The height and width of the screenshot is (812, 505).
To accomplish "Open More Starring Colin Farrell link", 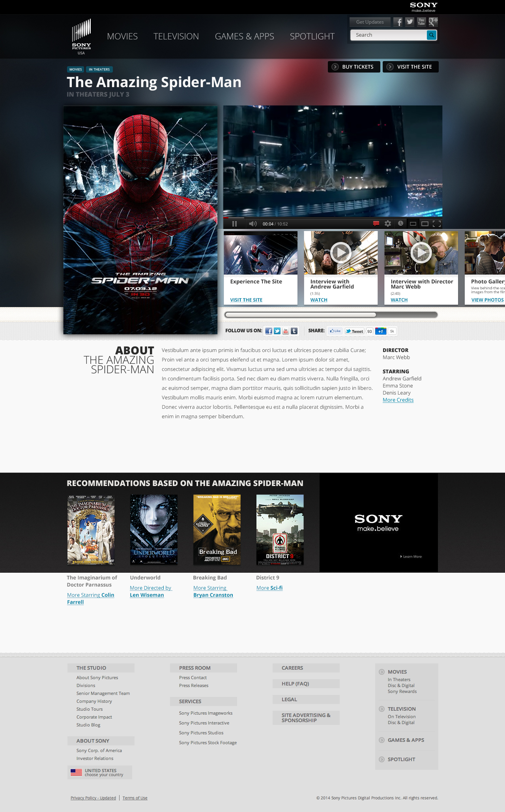I will tap(91, 598).
